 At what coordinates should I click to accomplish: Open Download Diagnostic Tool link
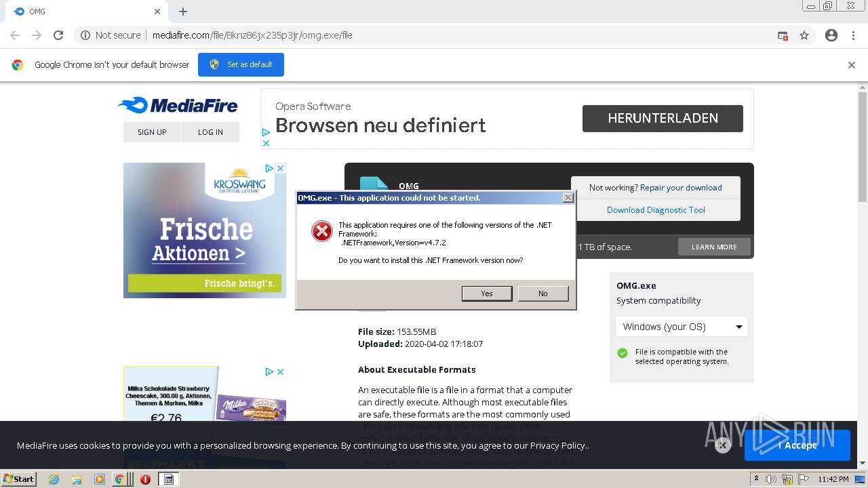pyautogui.click(x=656, y=210)
